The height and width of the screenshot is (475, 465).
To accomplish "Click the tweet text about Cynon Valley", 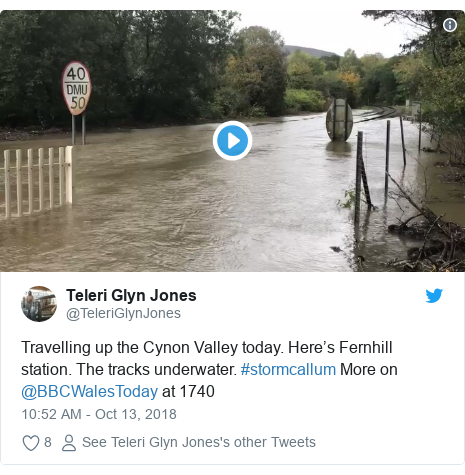I will click(x=209, y=369).
